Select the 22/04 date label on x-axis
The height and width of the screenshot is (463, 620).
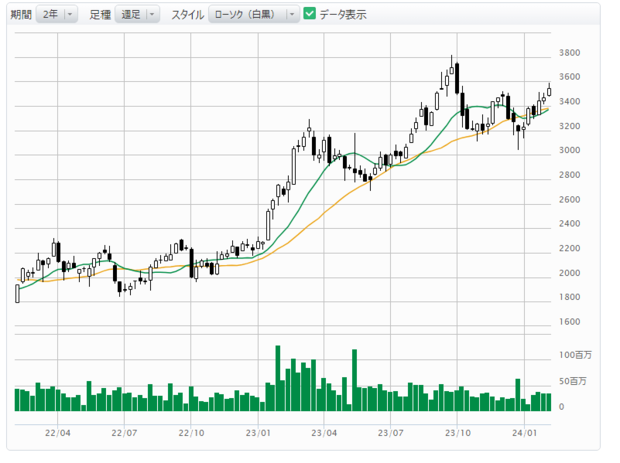[x=58, y=433]
